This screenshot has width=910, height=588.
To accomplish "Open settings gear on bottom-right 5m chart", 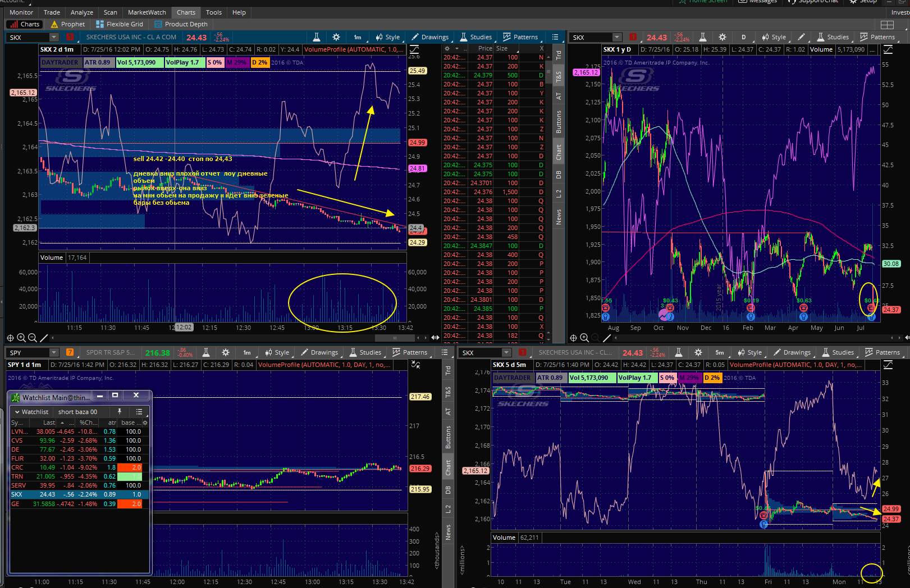I will [698, 352].
